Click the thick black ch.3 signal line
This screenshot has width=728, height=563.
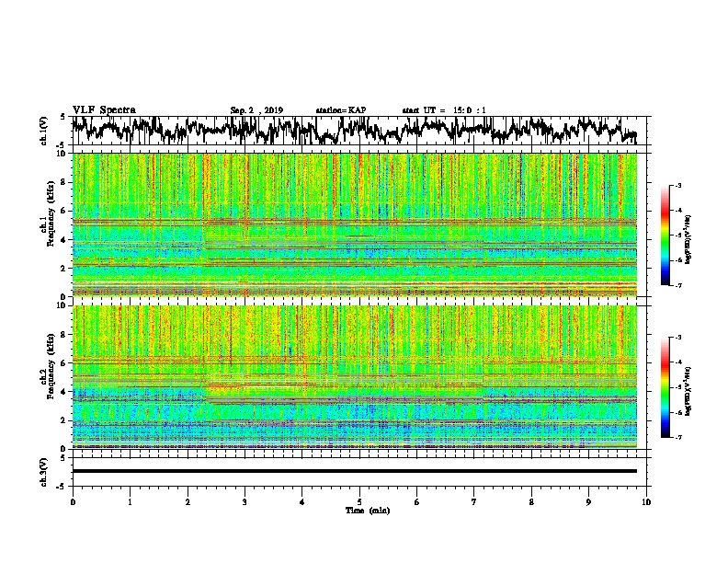pos(355,471)
